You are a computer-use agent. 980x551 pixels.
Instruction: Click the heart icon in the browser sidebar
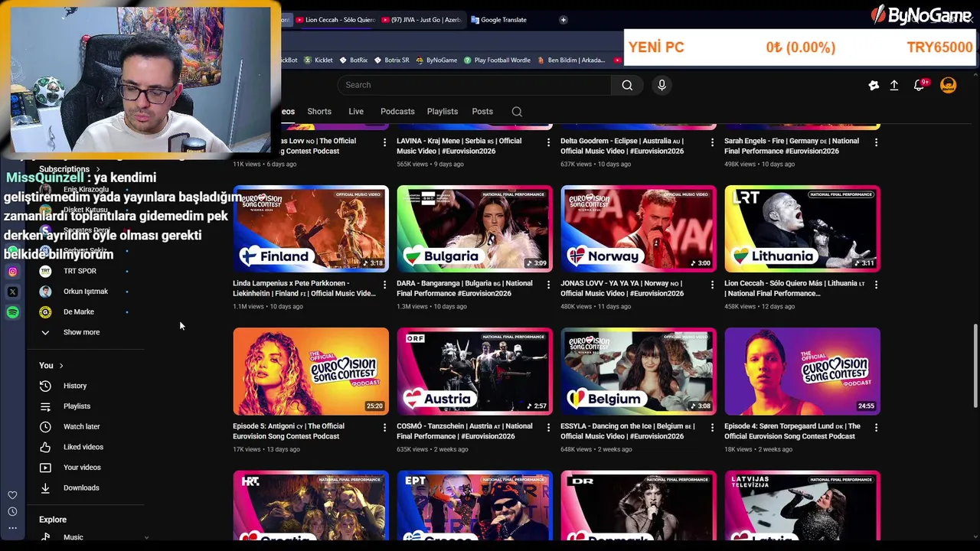click(x=12, y=495)
